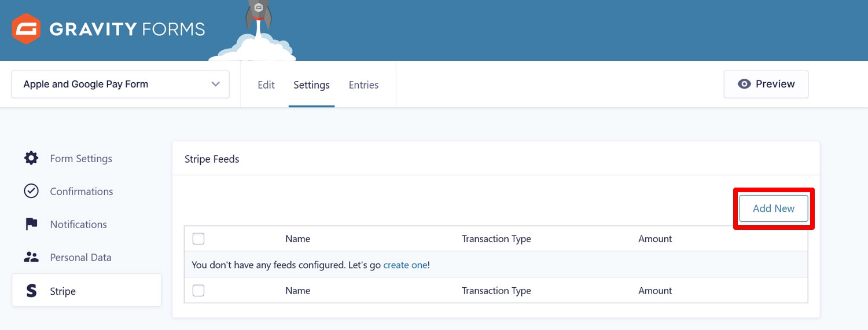Expand the form selector chevron arrow
868x330 pixels.
click(215, 85)
